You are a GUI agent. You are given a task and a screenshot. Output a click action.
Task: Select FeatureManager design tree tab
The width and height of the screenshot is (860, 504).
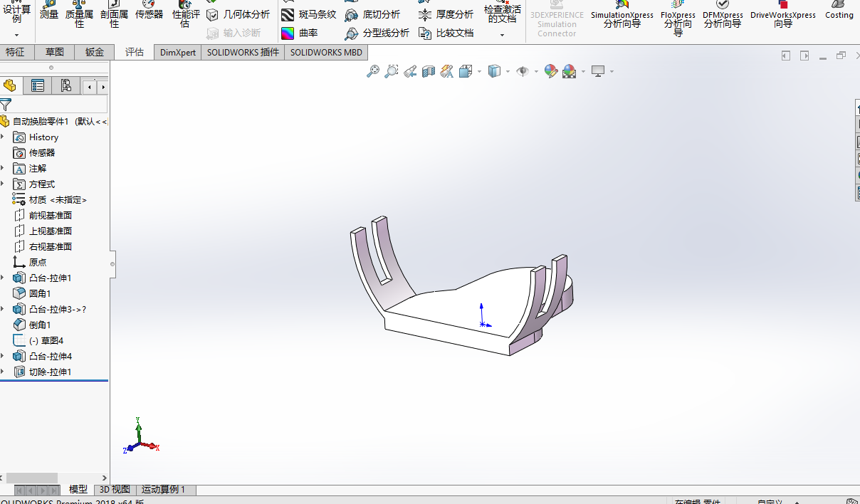point(10,86)
